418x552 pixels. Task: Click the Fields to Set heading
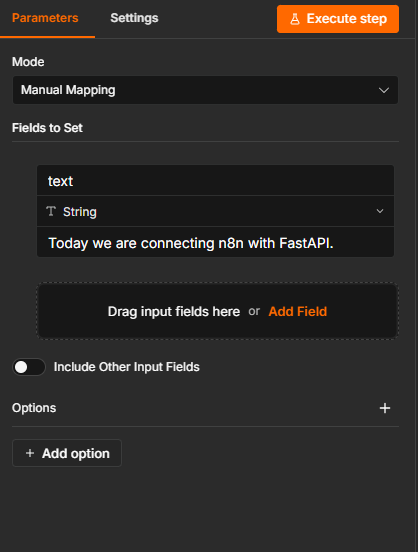pos(47,128)
